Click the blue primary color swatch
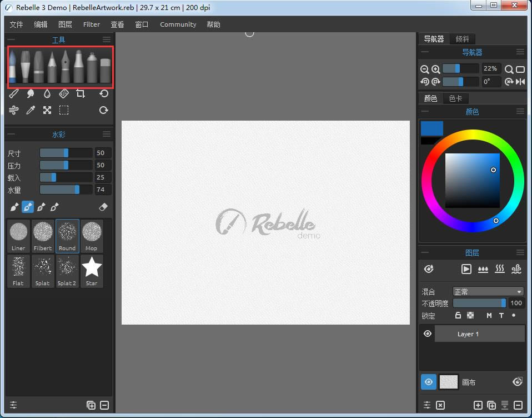 click(432, 128)
